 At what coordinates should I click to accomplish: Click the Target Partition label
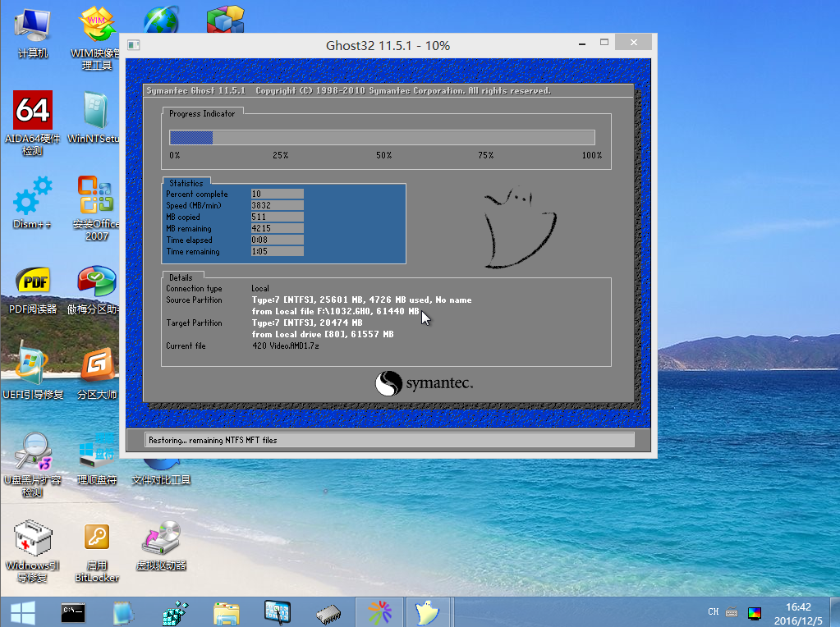[194, 323]
